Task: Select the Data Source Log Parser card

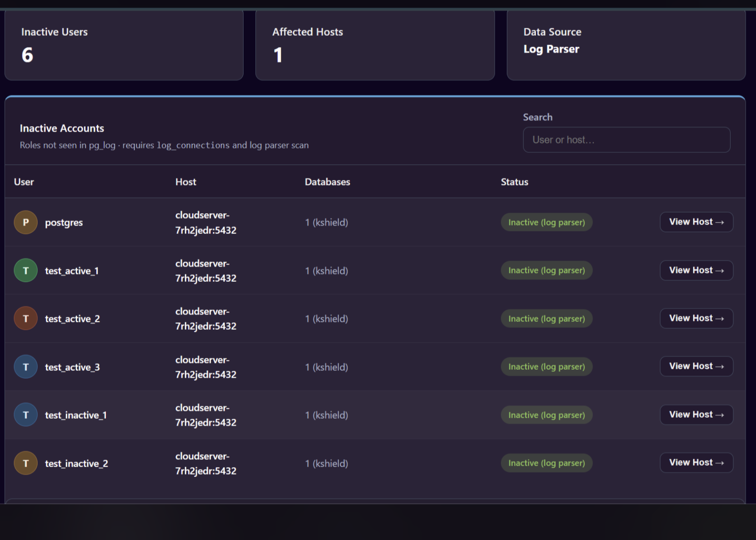Action: [x=626, y=45]
